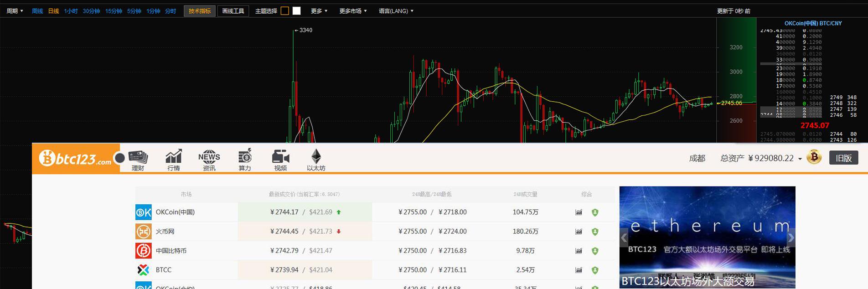Expand the 更多市场 markets dropdown
This screenshot has width=868, height=289.
[x=353, y=11]
